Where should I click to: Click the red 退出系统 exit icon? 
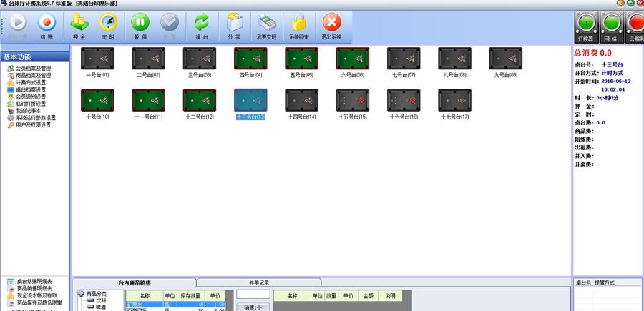[332, 26]
